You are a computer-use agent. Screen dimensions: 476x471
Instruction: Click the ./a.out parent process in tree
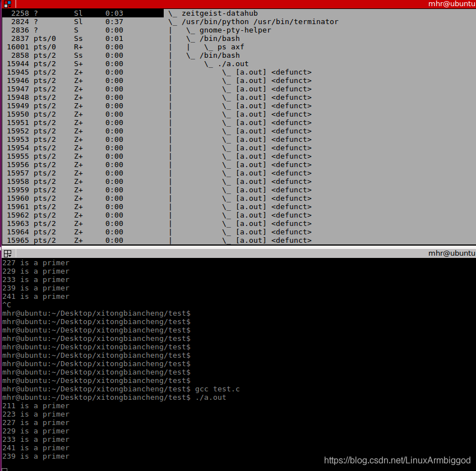[x=233, y=64]
